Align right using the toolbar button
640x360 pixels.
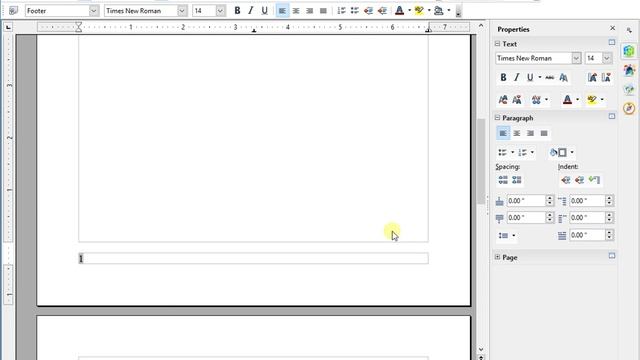click(x=309, y=11)
